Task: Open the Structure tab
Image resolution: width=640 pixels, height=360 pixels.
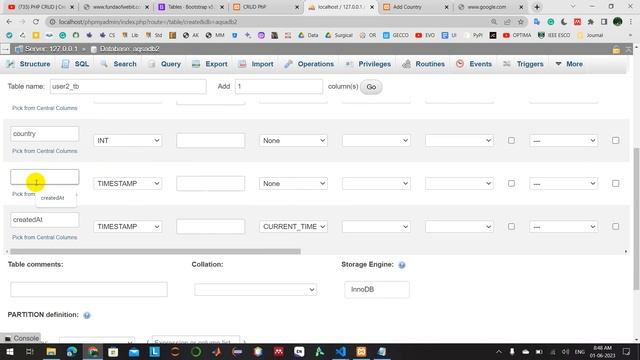Action: [29, 64]
